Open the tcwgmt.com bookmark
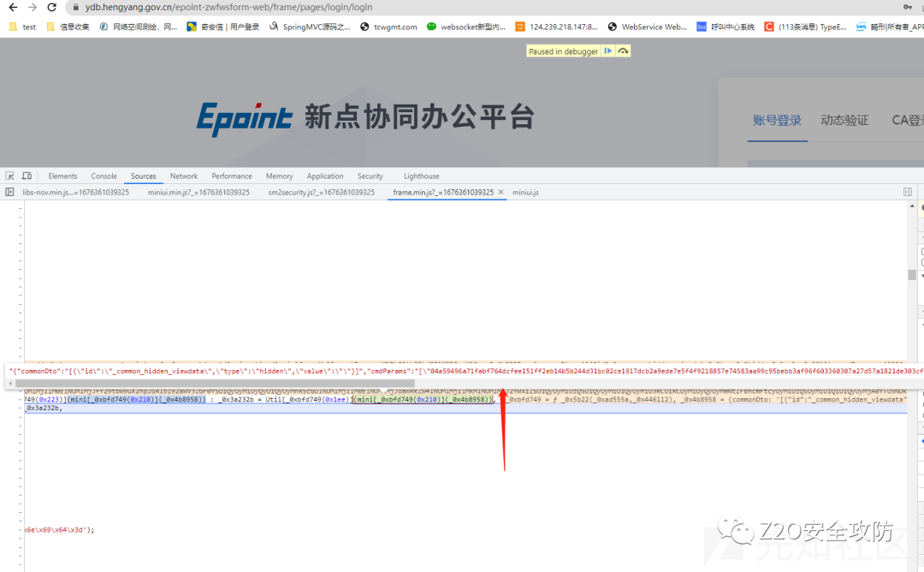The image size is (924, 572). point(388,27)
